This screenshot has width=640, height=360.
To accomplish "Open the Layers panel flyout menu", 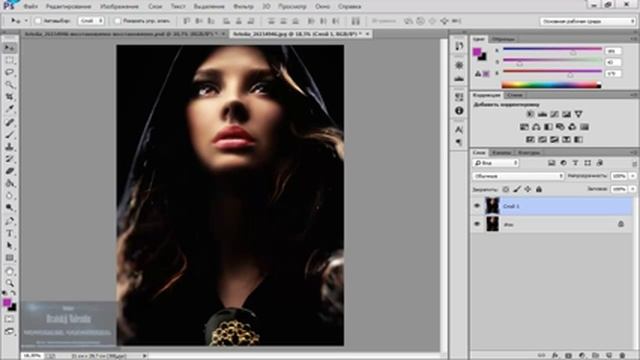I will pos(633,152).
